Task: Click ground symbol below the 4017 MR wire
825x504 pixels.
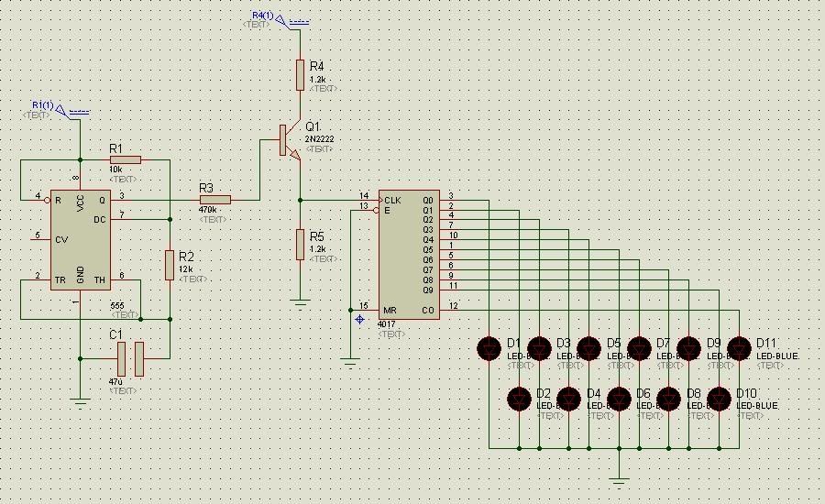Action: pyautogui.click(x=350, y=363)
